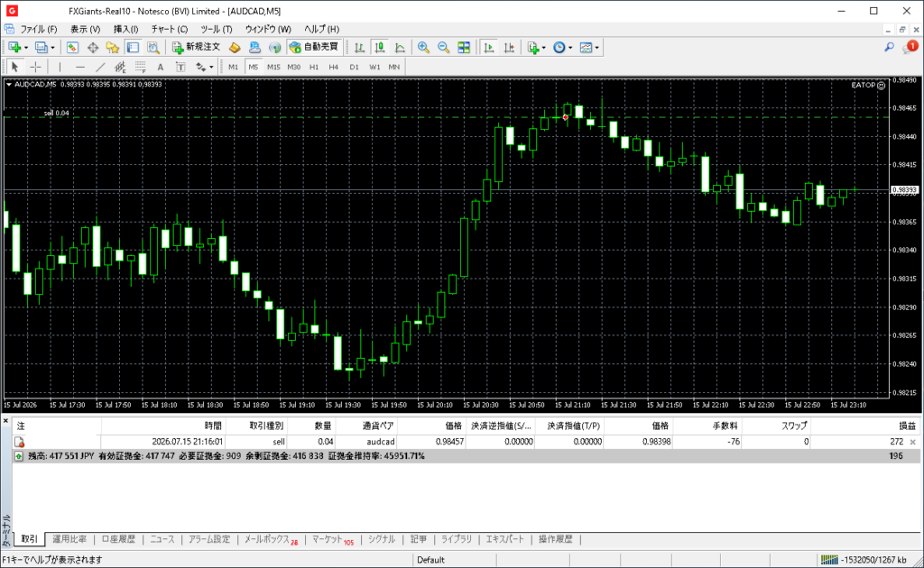Image resolution: width=924 pixels, height=568 pixels.
Task: Switch timeframe to H4
Action: click(334, 67)
